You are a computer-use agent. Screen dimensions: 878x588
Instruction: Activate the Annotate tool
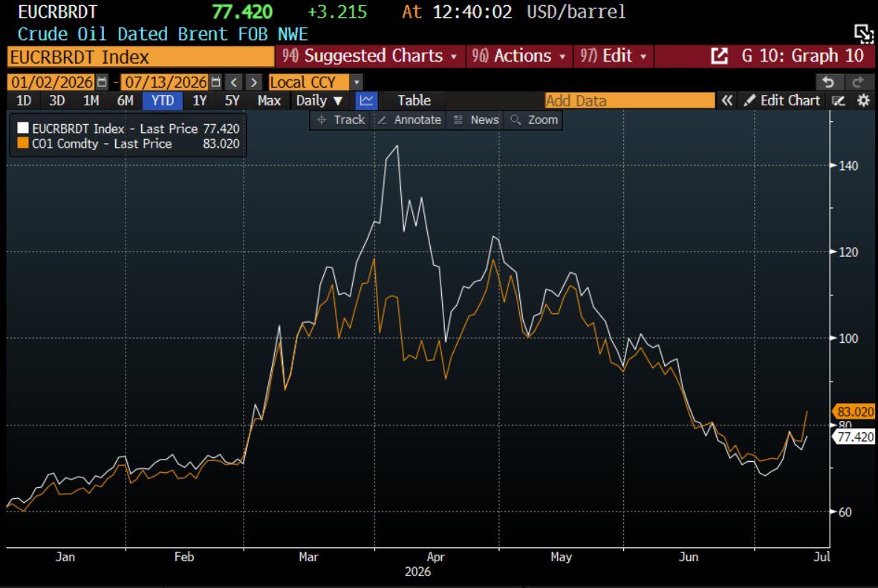point(409,120)
